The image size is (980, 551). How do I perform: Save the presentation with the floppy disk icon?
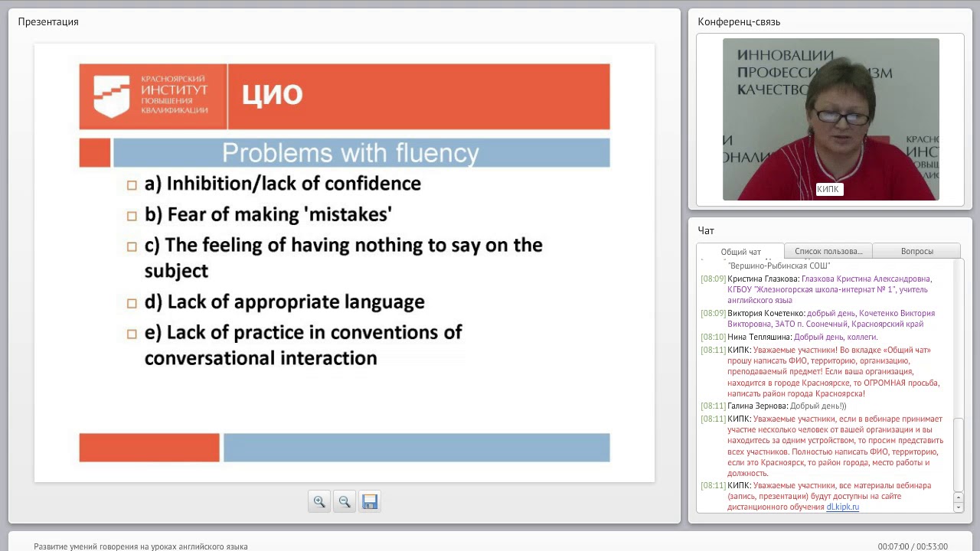tap(370, 501)
